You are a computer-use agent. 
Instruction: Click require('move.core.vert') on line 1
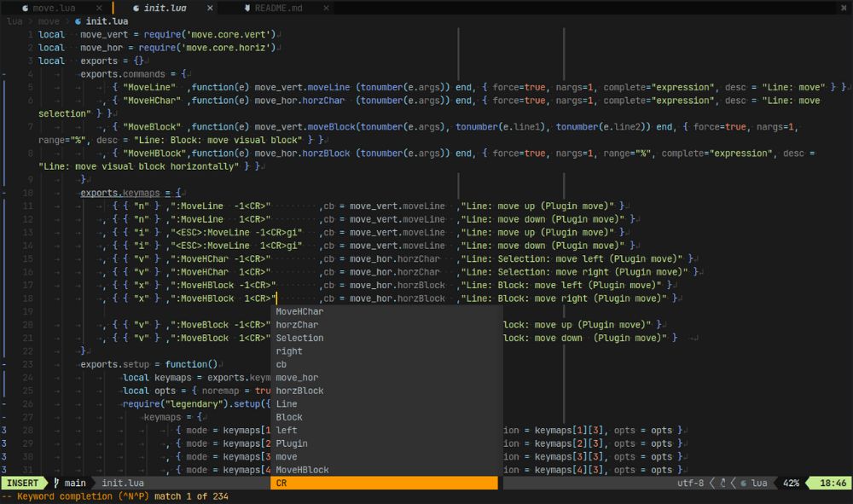[x=210, y=34]
